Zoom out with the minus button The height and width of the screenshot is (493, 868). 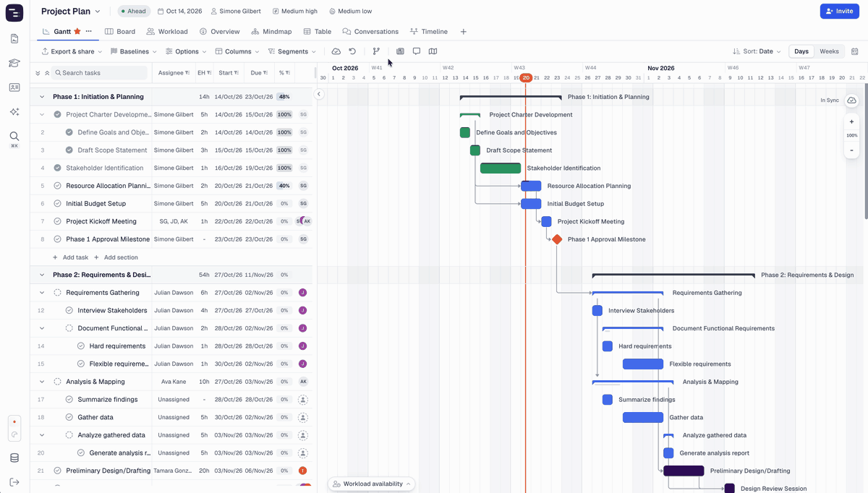(x=851, y=150)
